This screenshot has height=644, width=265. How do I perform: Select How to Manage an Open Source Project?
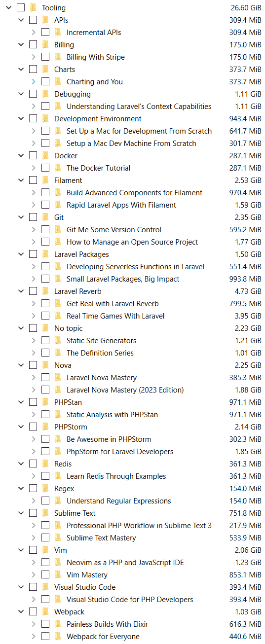[132, 242]
